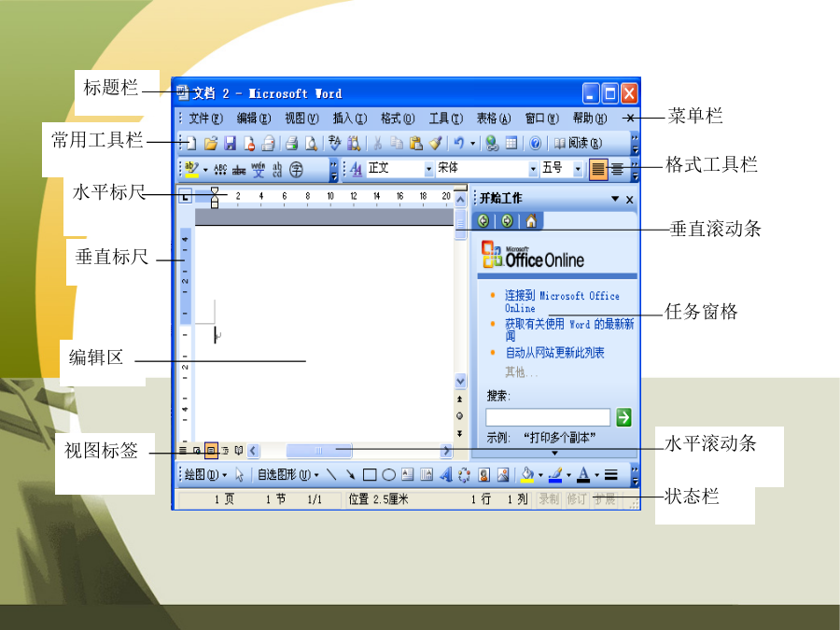The width and height of the screenshot is (840, 630).
Task: Open the 宋体 font dropdown
Action: (x=533, y=169)
